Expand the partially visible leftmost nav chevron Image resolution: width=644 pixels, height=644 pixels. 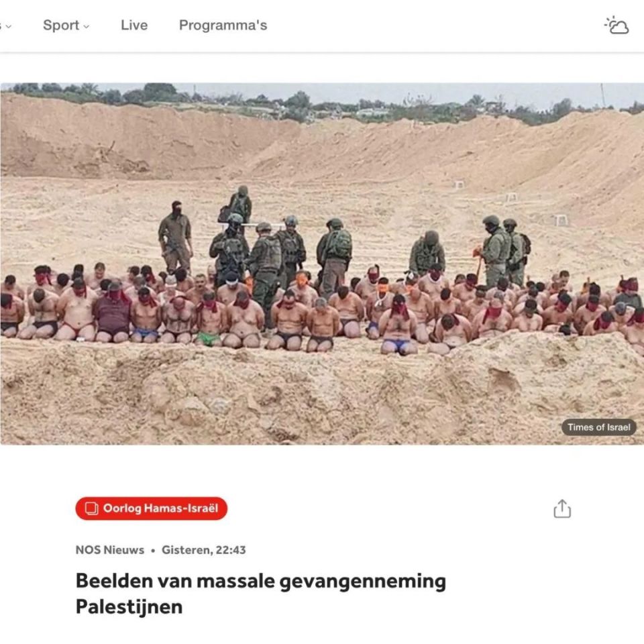(x=8, y=26)
